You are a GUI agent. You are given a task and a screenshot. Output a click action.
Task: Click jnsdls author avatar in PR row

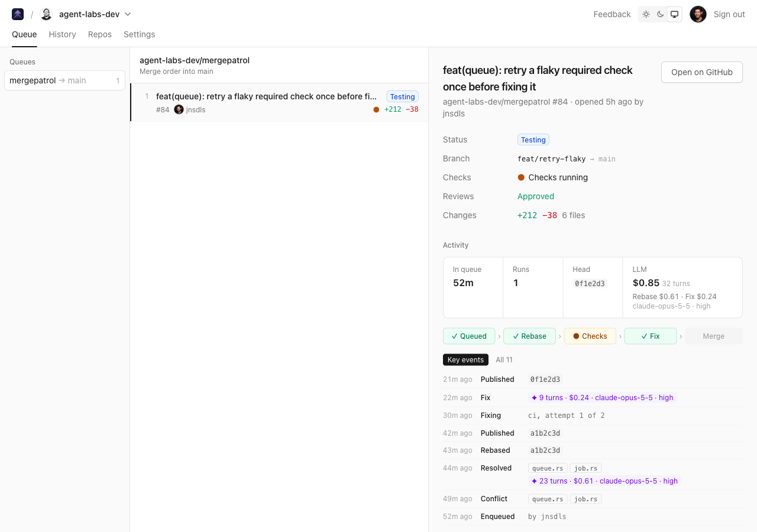pyautogui.click(x=179, y=109)
